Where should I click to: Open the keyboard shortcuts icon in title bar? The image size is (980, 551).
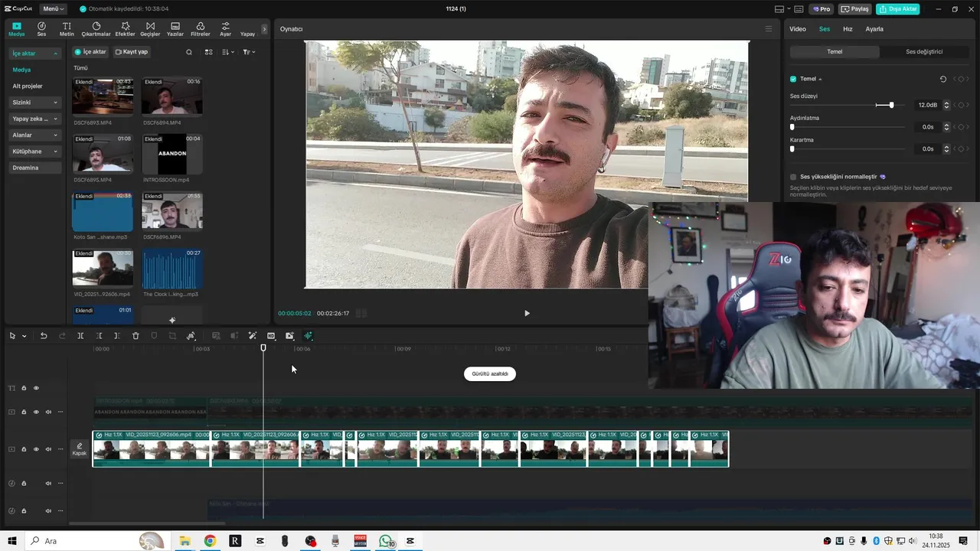(x=799, y=9)
